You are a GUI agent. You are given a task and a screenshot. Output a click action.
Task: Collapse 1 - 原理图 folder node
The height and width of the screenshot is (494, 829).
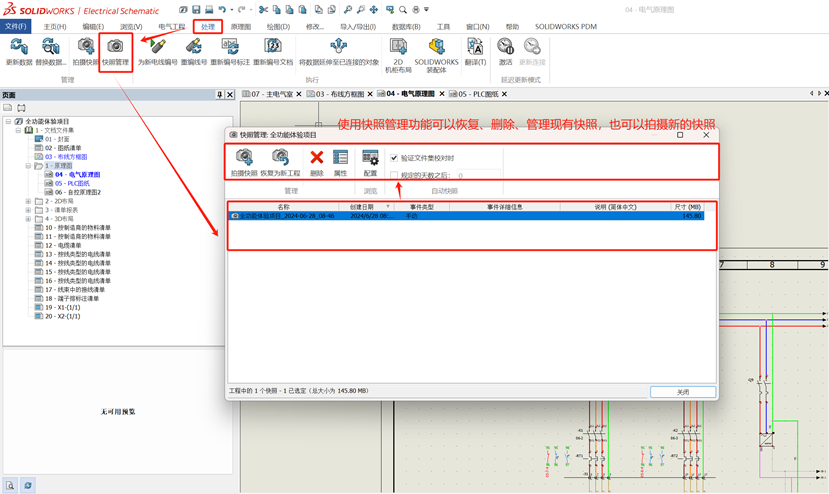click(x=28, y=166)
